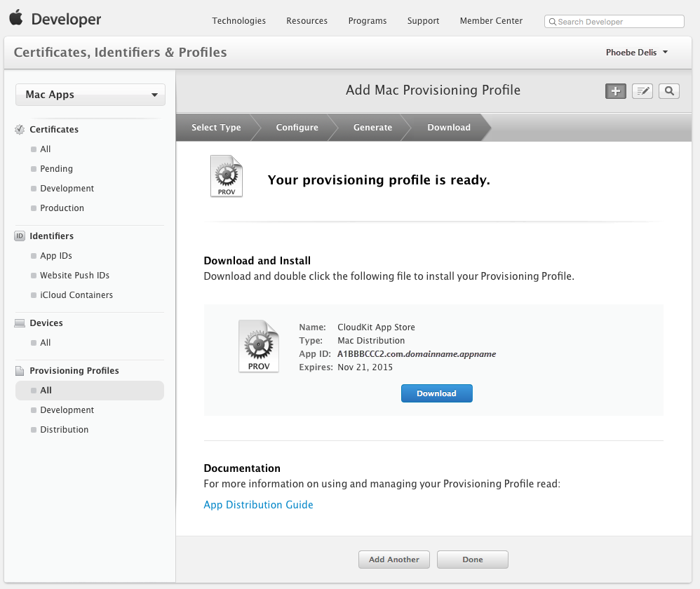The height and width of the screenshot is (589, 700).
Task: Select App IDs under Identifiers
Action: [56, 256]
